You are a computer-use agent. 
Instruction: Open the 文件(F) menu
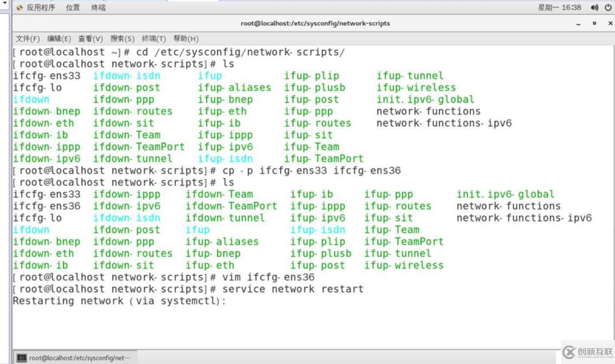(28, 38)
